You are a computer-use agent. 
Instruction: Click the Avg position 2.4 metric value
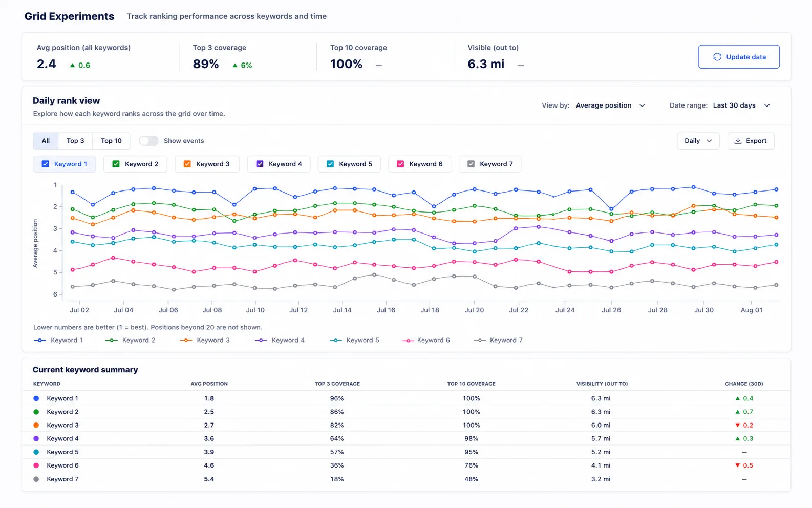tap(46, 64)
